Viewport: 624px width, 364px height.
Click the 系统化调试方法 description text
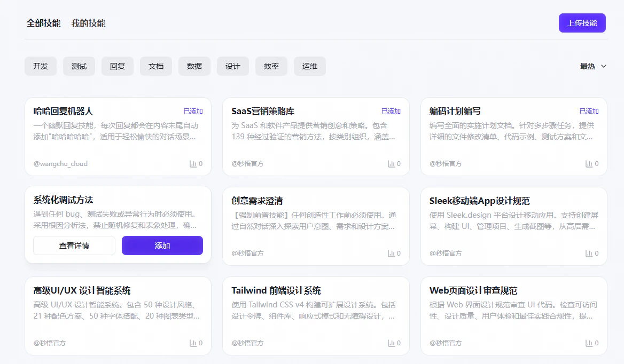point(115,220)
